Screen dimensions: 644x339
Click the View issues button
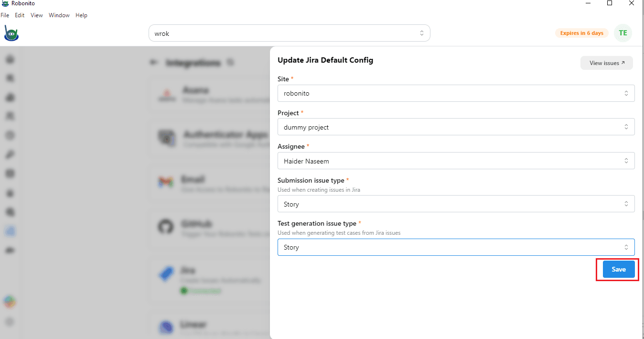pos(607,63)
